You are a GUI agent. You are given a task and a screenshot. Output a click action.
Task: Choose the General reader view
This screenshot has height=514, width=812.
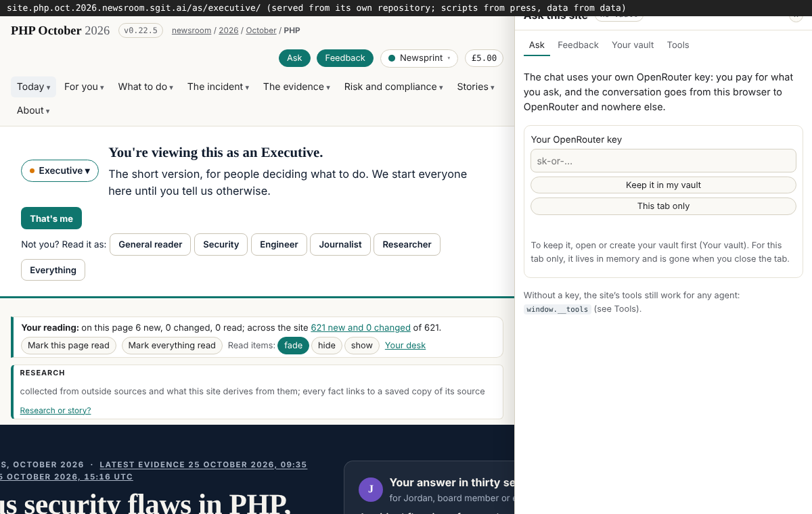click(x=150, y=244)
